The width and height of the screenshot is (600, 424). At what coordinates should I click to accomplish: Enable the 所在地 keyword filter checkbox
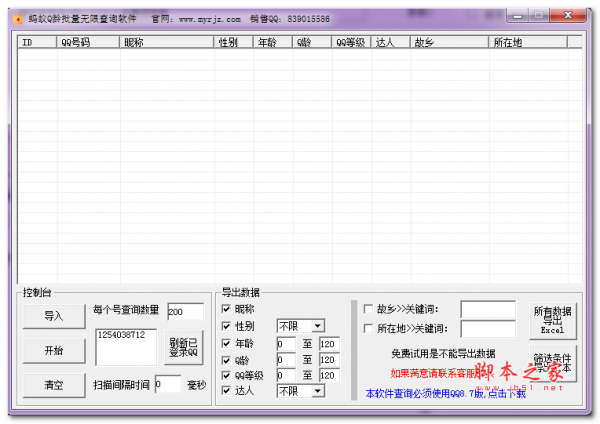pos(367,328)
